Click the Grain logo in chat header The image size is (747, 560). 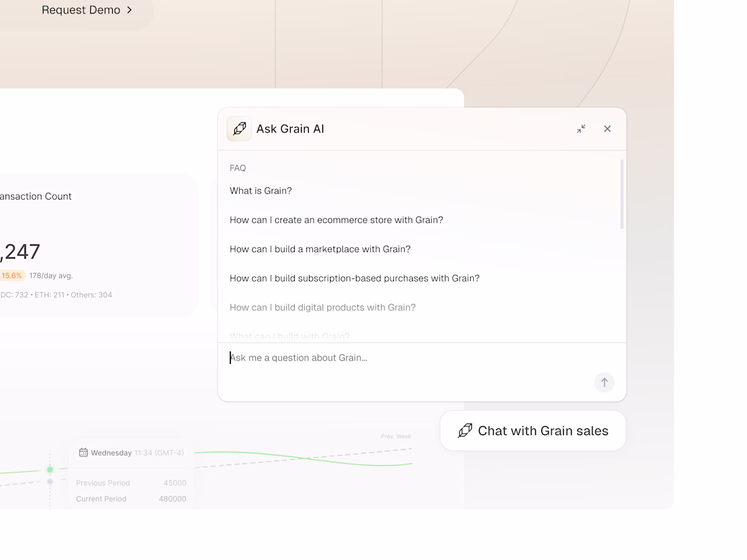point(239,129)
